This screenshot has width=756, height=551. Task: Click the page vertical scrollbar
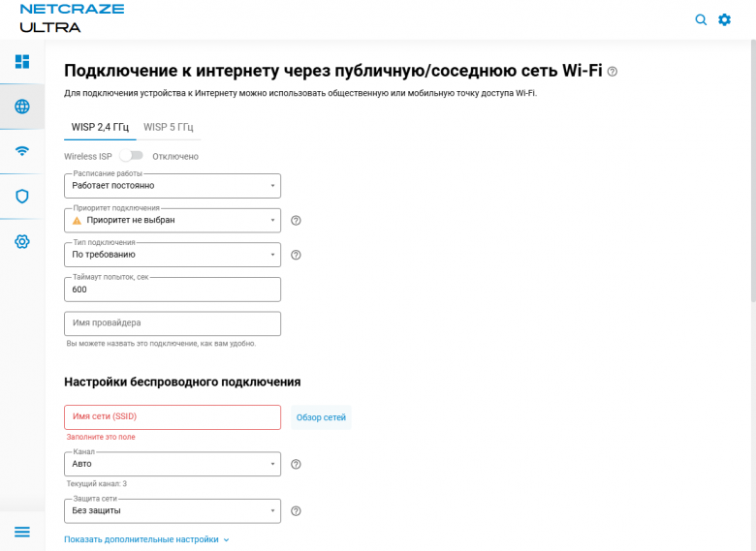coord(753,171)
